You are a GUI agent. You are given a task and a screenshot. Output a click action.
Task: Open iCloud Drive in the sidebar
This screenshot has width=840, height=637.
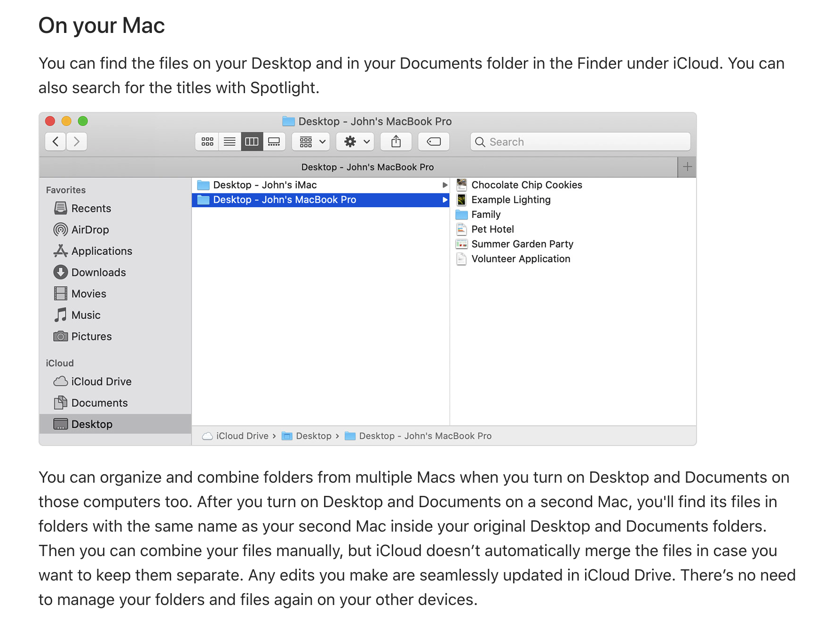click(x=93, y=382)
